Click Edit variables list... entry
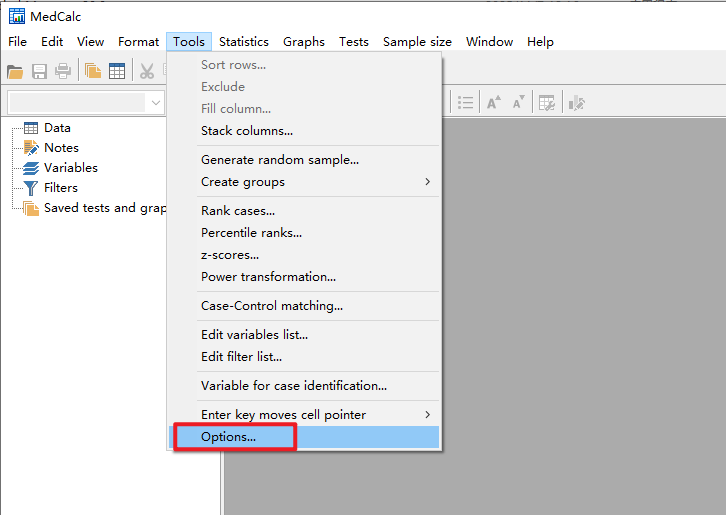This screenshot has height=515, width=726. pyautogui.click(x=254, y=335)
